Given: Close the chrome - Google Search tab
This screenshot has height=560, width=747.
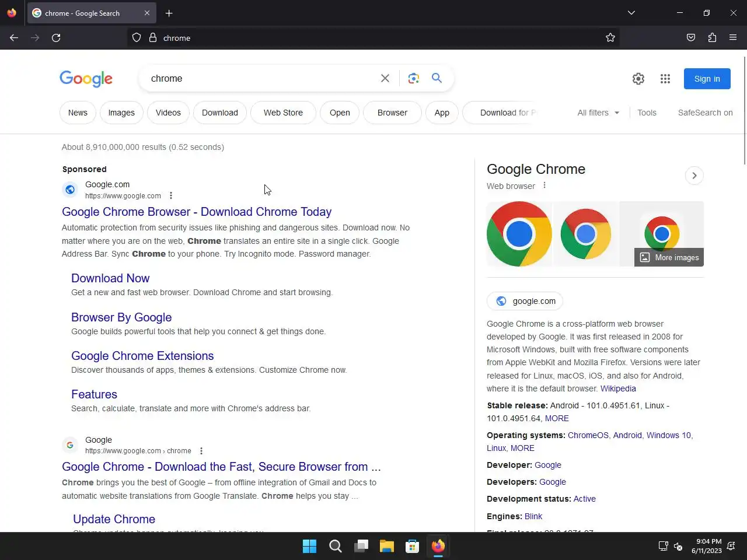Looking at the screenshot, I should click(146, 13).
